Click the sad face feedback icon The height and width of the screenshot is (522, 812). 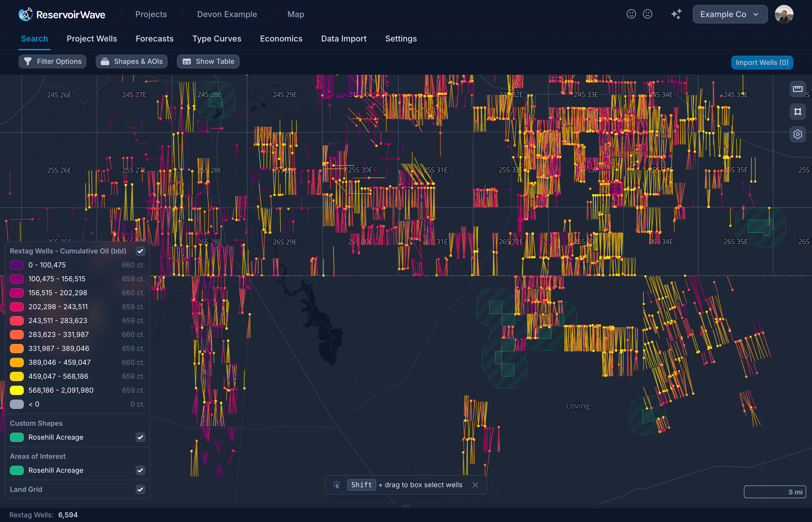pyautogui.click(x=647, y=14)
